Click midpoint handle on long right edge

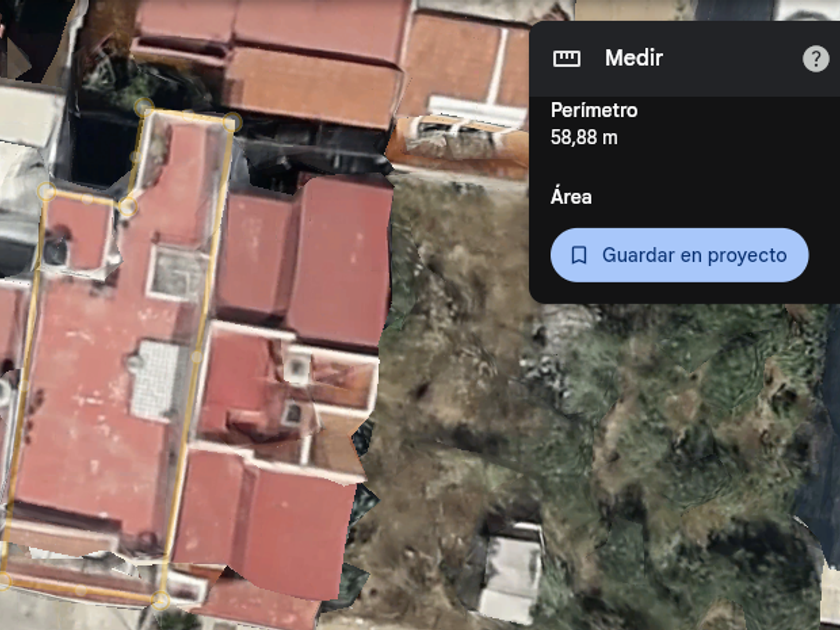[x=196, y=356]
